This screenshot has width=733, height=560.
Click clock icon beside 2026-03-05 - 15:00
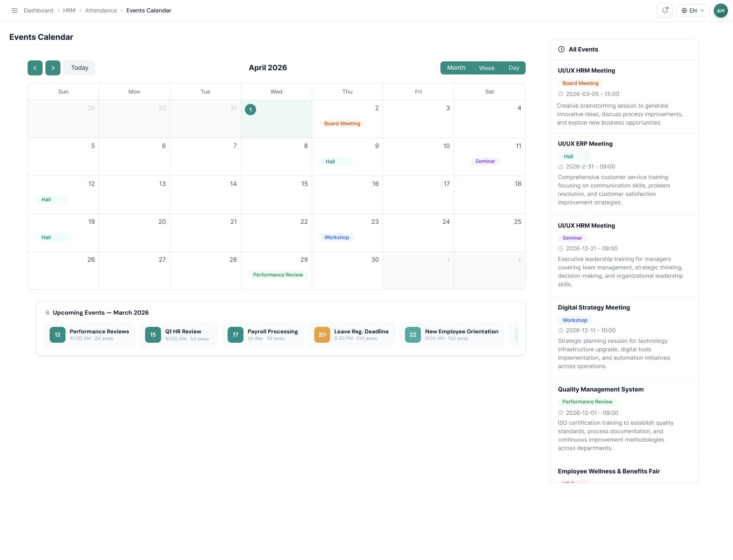(x=561, y=94)
